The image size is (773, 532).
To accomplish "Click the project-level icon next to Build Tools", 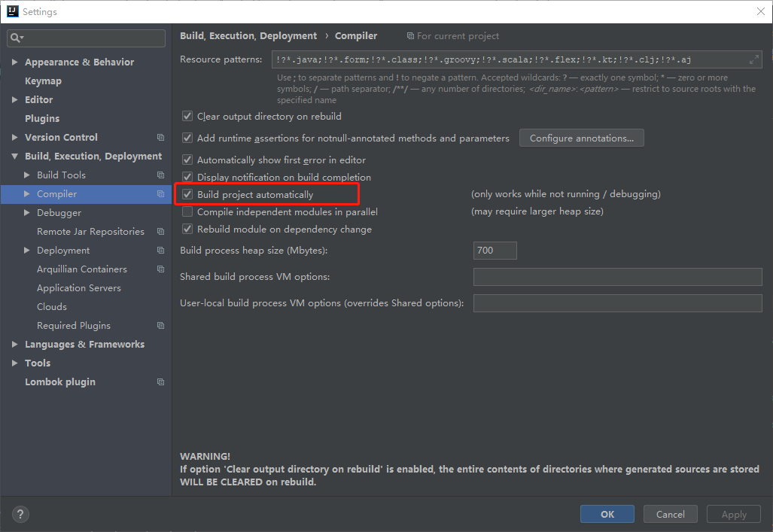I will coord(160,175).
